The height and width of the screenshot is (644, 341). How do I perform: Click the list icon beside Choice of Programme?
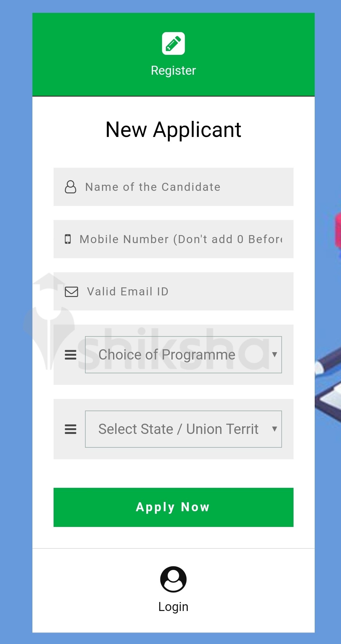pos(70,354)
